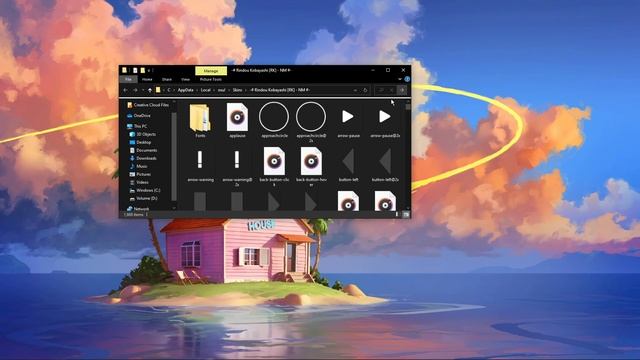Select the button-left image file
Viewport: 640px width, 360px height.
348,165
